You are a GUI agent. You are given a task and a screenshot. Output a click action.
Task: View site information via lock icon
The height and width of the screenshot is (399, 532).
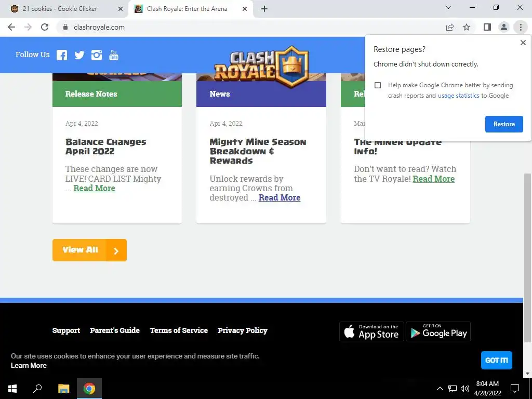[65, 27]
